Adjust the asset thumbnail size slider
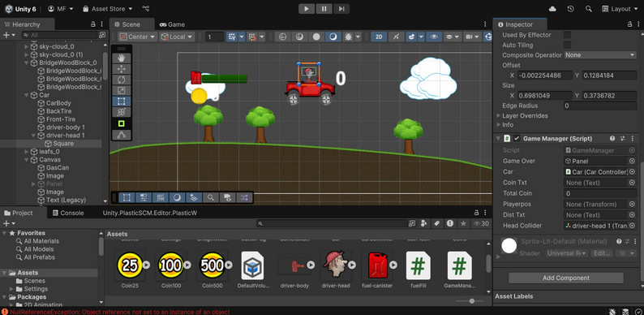 pos(471,301)
